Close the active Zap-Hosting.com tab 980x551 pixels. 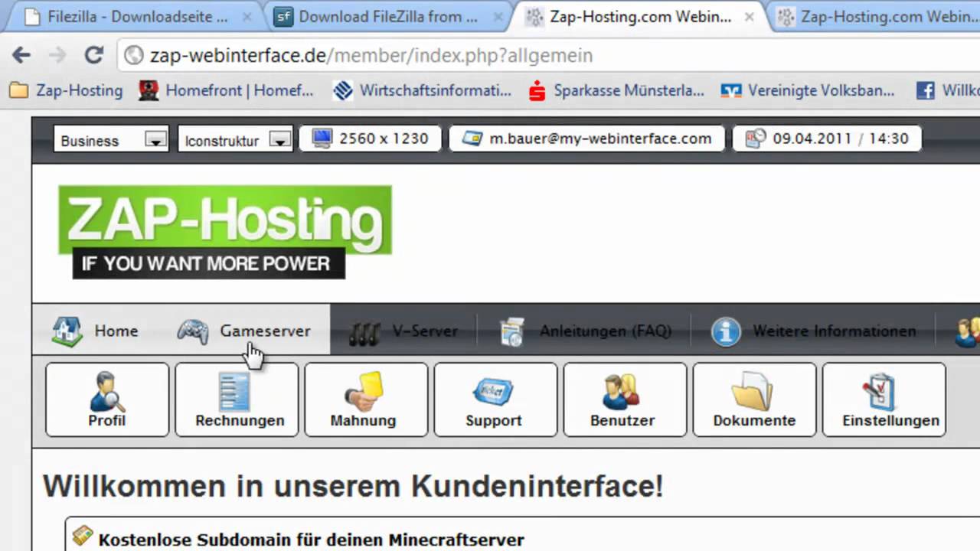pyautogui.click(x=750, y=17)
